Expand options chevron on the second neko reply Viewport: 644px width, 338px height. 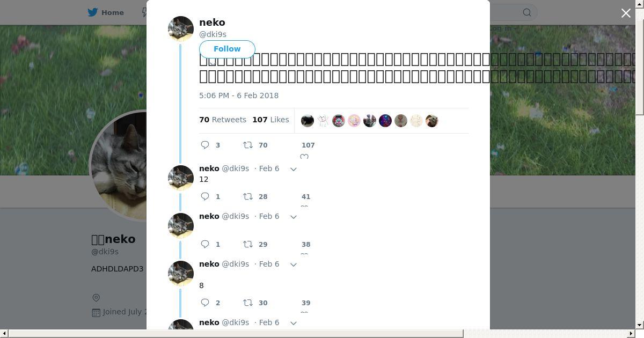coord(294,217)
